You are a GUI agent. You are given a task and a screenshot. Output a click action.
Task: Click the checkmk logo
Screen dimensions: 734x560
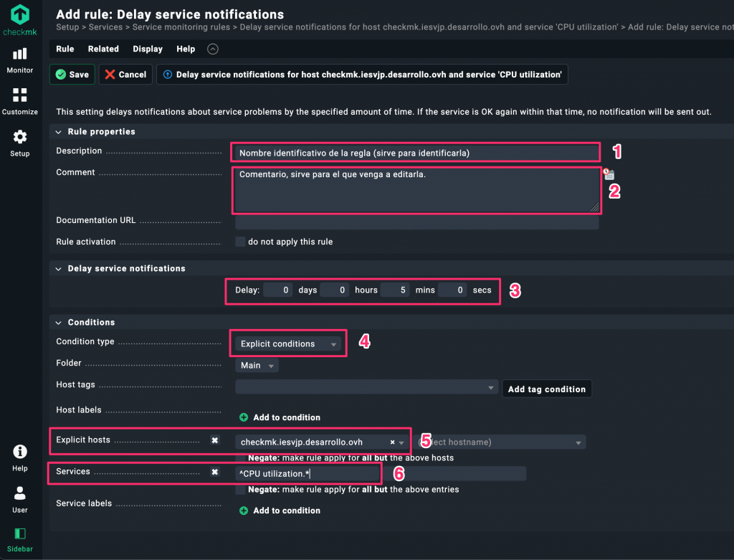[20, 19]
